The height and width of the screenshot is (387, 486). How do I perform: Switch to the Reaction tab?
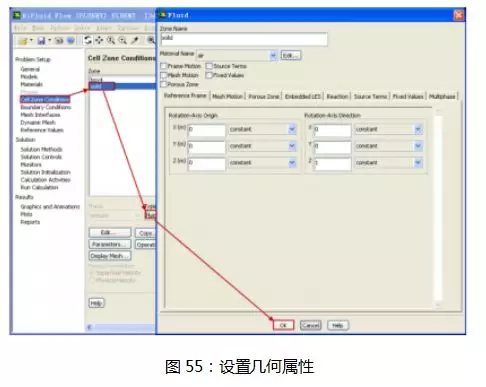pyautogui.click(x=337, y=96)
